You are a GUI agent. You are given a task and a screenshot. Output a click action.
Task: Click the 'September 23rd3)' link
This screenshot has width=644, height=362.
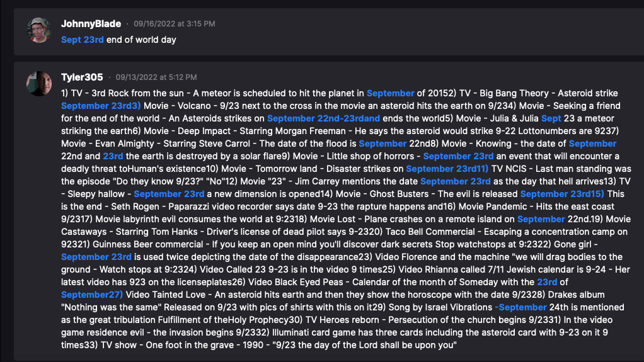point(101,106)
